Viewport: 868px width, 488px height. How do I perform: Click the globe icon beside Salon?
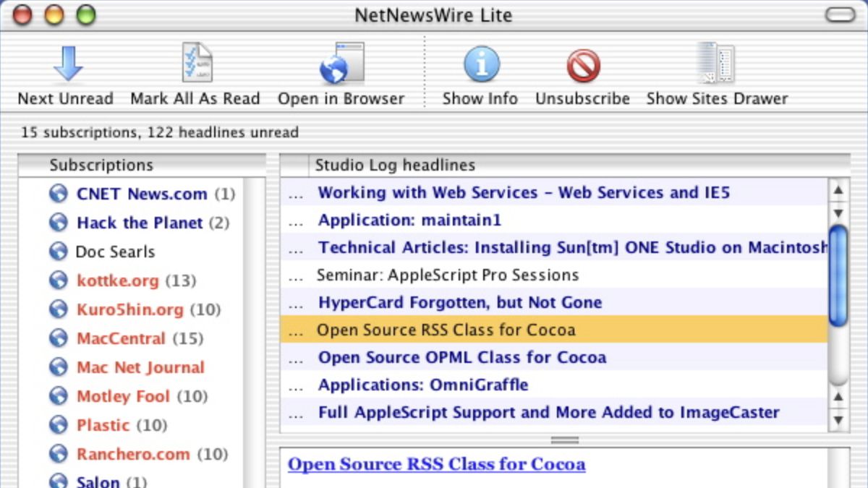(59, 481)
